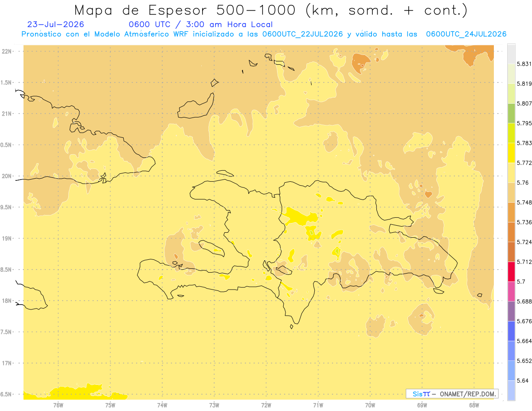Screen dimensions: 532x411
Task: Click the '9.5N' latitude label
Action: coord(6,207)
